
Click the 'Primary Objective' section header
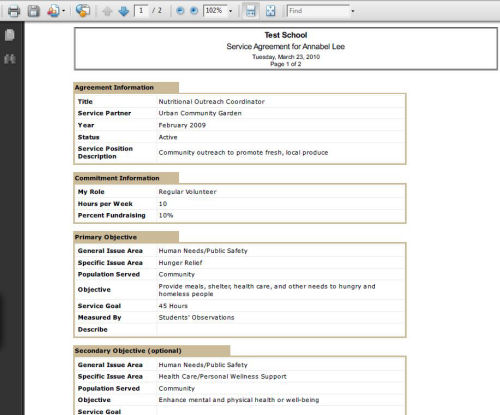pos(126,237)
